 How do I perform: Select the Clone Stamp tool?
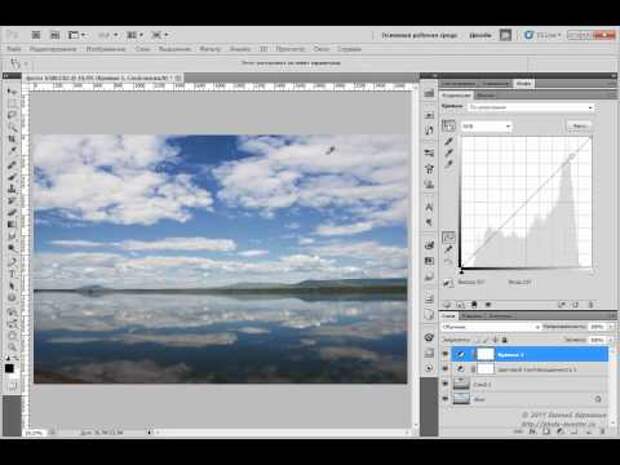click(12, 188)
